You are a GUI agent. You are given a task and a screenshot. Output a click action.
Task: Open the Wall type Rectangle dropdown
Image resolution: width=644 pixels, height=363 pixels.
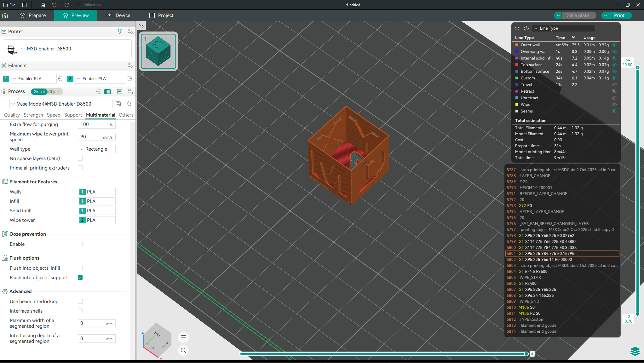(x=96, y=149)
